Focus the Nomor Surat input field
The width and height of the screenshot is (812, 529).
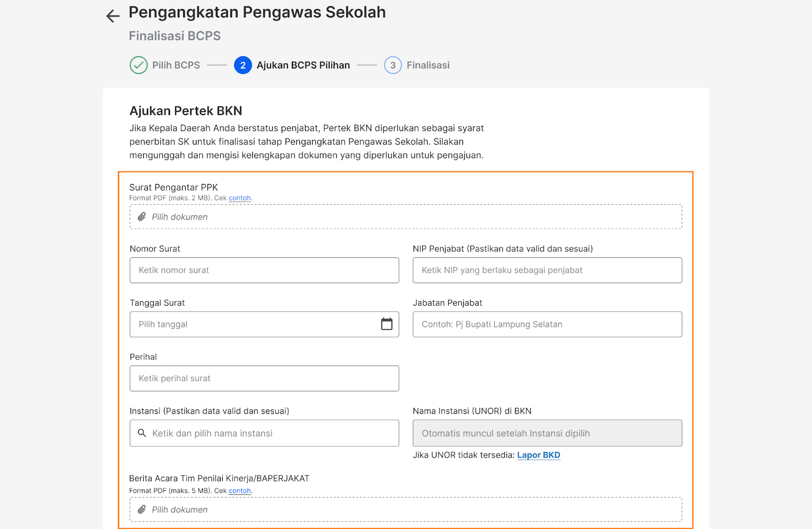264,270
